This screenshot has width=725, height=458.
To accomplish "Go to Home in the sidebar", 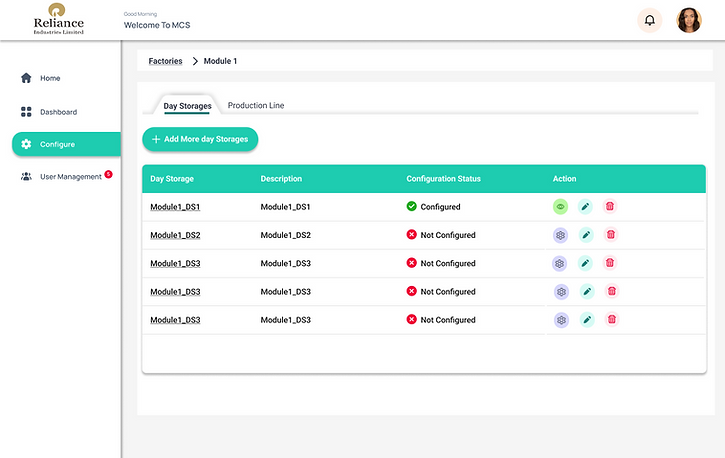I will [41, 78].
